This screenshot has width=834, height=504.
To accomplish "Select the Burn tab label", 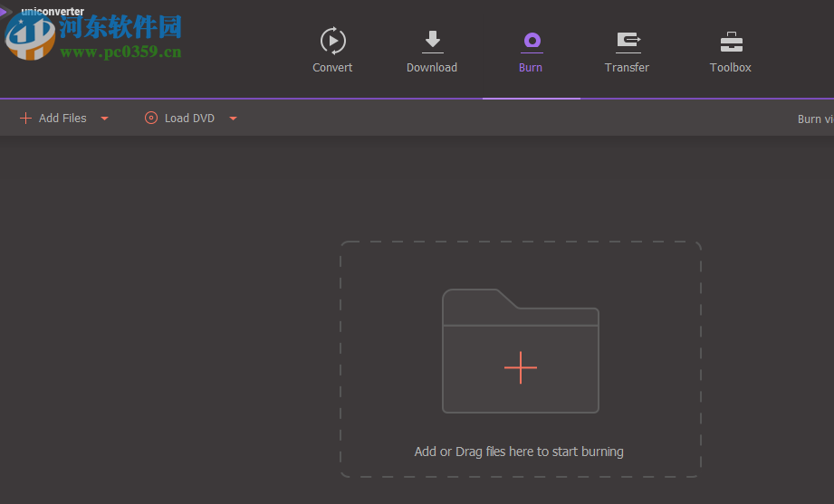I will [x=531, y=68].
